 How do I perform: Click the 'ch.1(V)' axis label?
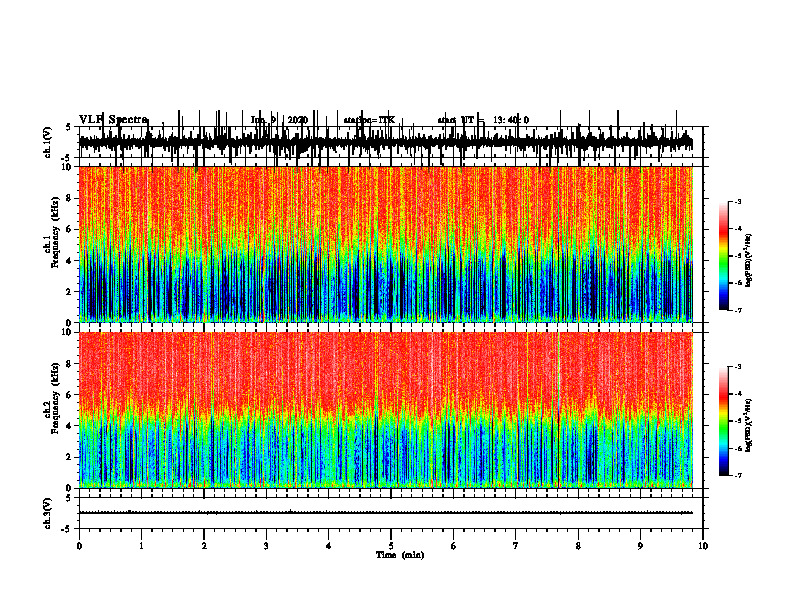pyautogui.click(x=48, y=142)
